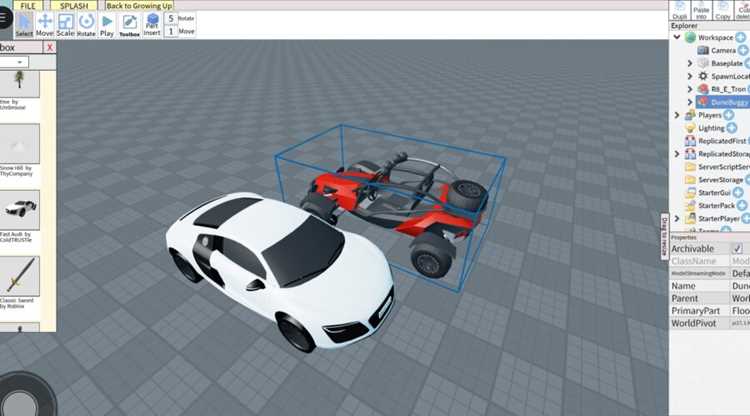The image size is (750, 416).
Task: Tap the on-screen joystick thumb pad
Action: (20, 405)
